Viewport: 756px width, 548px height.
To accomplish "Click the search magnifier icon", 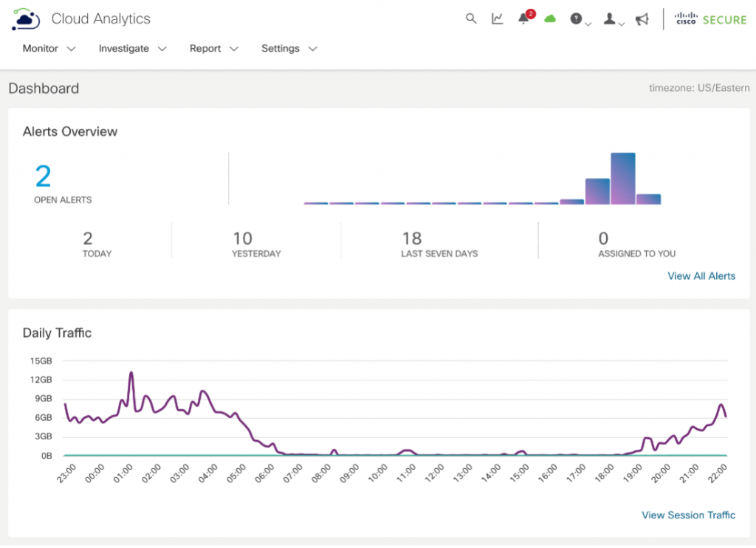I will (x=471, y=19).
